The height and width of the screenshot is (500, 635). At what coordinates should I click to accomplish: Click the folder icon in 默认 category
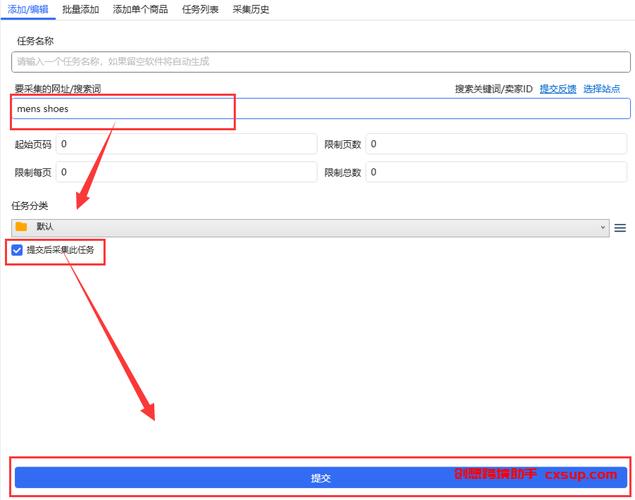coord(21,227)
